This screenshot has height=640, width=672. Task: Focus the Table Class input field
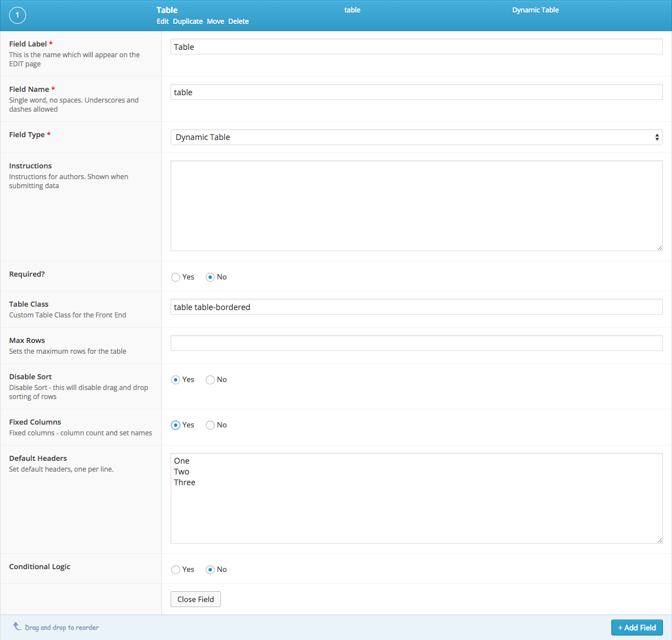point(416,307)
